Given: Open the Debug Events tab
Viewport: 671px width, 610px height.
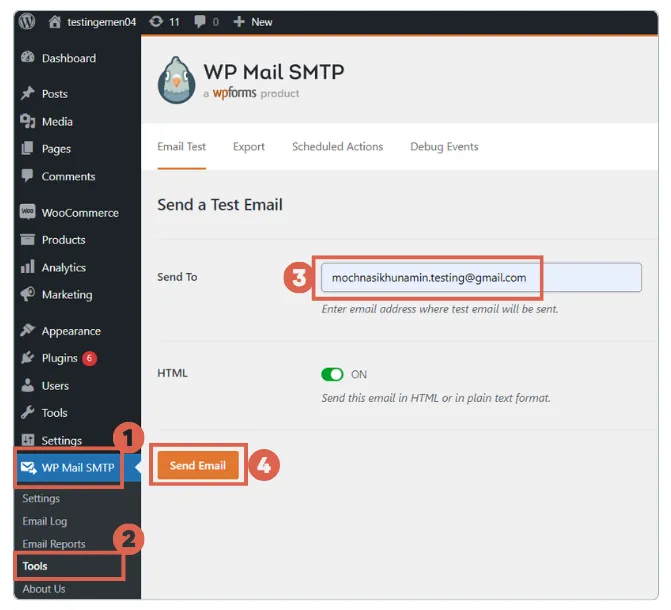Looking at the screenshot, I should click(444, 146).
